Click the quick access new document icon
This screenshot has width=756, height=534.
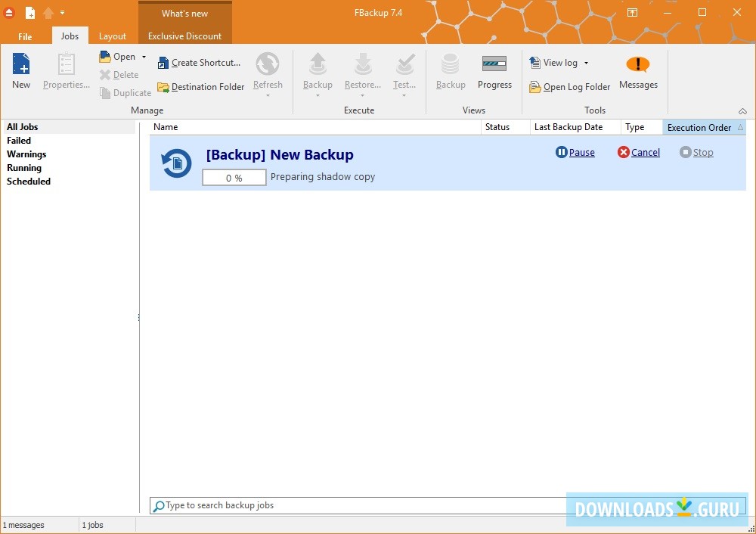(x=29, y=12)
